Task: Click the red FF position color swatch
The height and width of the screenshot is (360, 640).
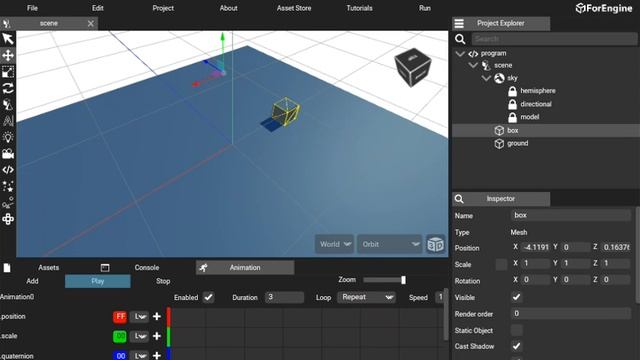Action: [x=120, y=316]
